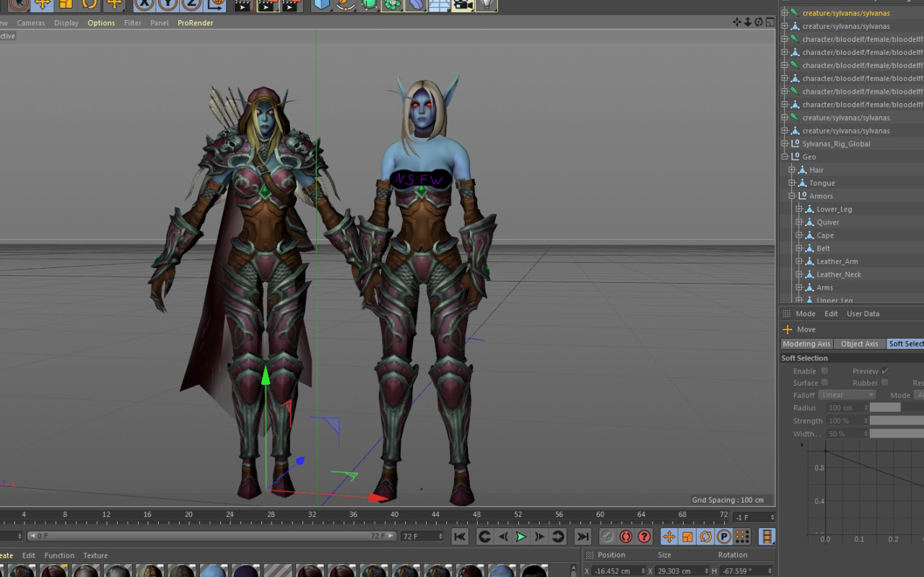Open the Display viewport menu
This screenshot has height=577, width=924.
tap(66, 23)
